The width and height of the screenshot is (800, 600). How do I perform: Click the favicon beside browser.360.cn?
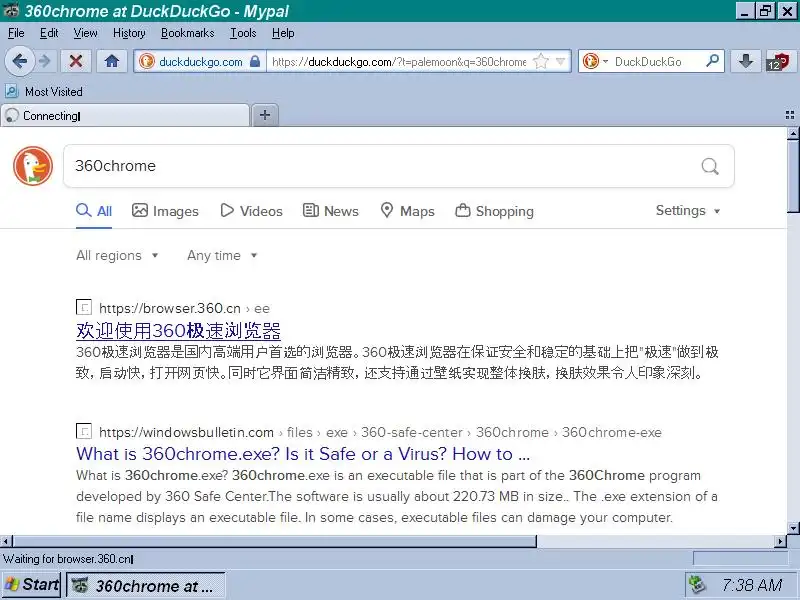pyautogui.click(x=84, y=307)
